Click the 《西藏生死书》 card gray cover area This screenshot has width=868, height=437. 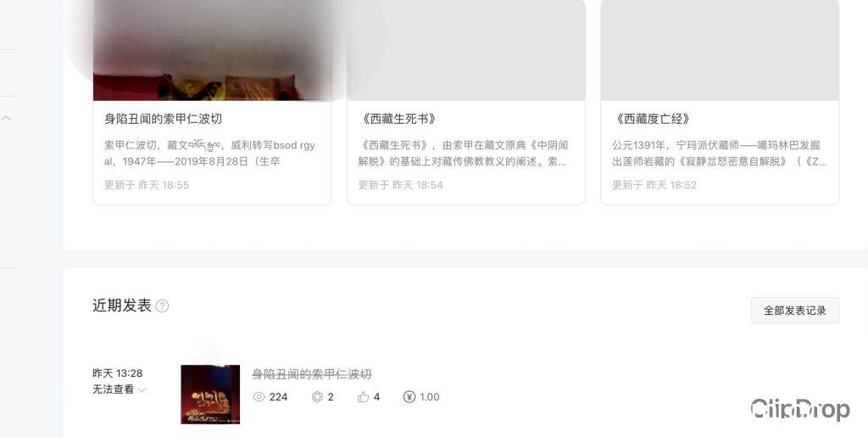click(x=466, y=50)
